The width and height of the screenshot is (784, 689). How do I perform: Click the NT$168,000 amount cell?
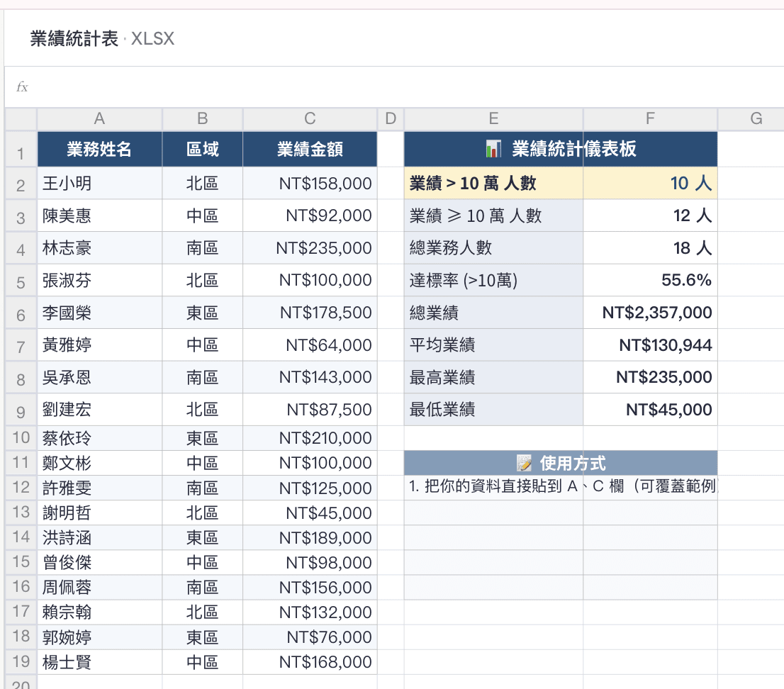point(310,662)
